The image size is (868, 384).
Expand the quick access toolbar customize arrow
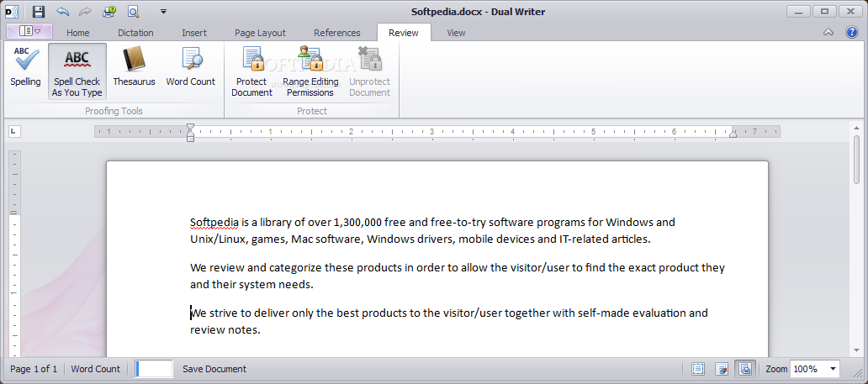163,11
